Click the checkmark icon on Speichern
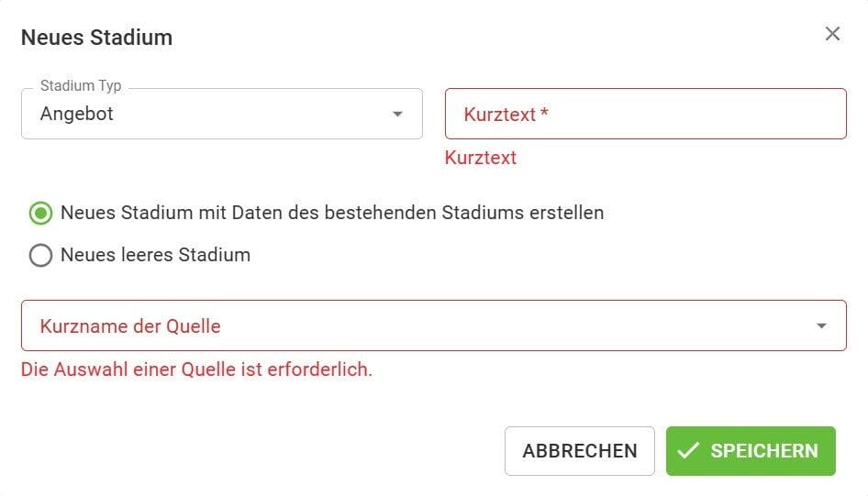868x496 pixels. (x=688, y=450)
